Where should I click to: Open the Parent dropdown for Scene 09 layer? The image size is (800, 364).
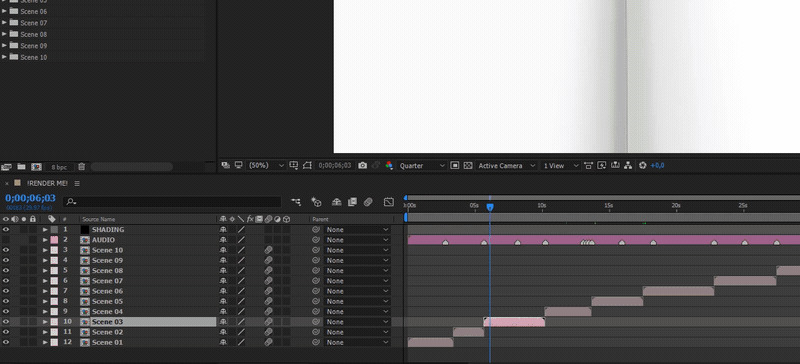[x=357, y=260]
